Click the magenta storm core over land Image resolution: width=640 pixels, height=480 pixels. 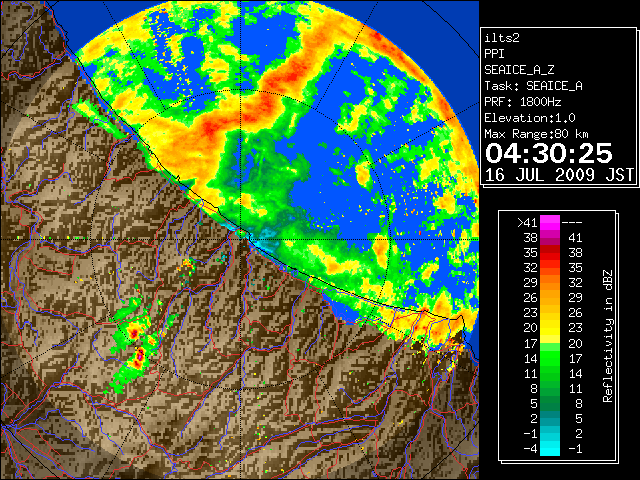(140, 356)
